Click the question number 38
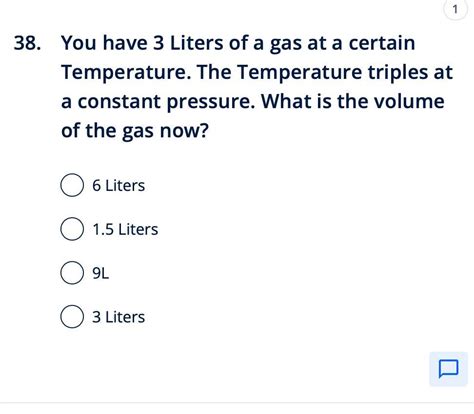474x414 pixels. [x=27, y=43]
